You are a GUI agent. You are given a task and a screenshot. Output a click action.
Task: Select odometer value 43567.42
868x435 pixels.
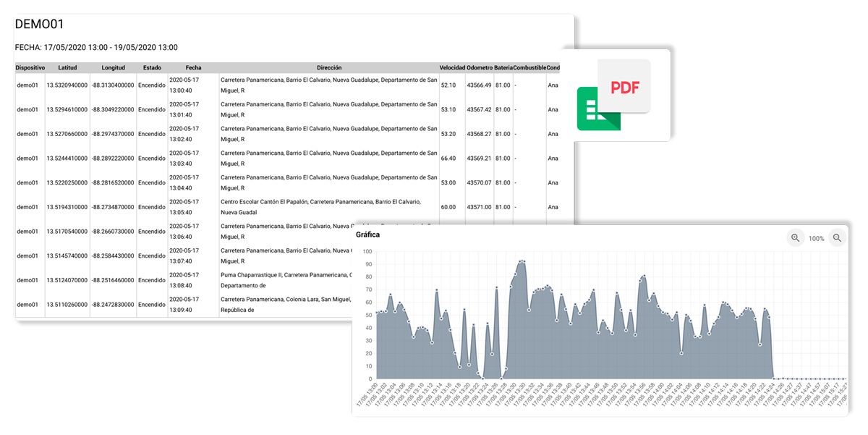pos(479,110)
